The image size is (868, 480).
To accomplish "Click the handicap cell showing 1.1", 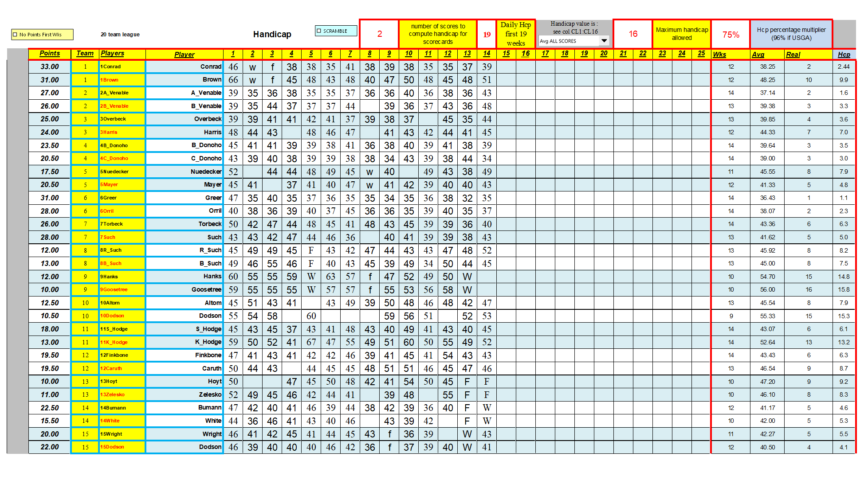I will point(844,198).
